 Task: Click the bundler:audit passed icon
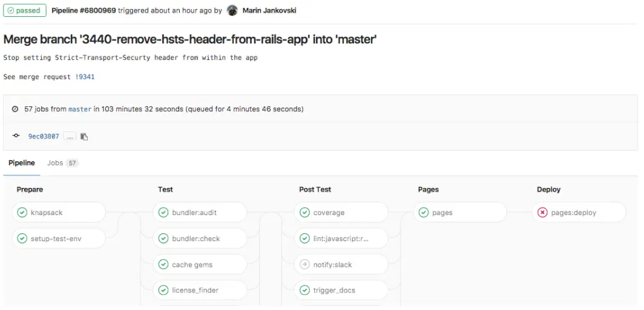163,213
